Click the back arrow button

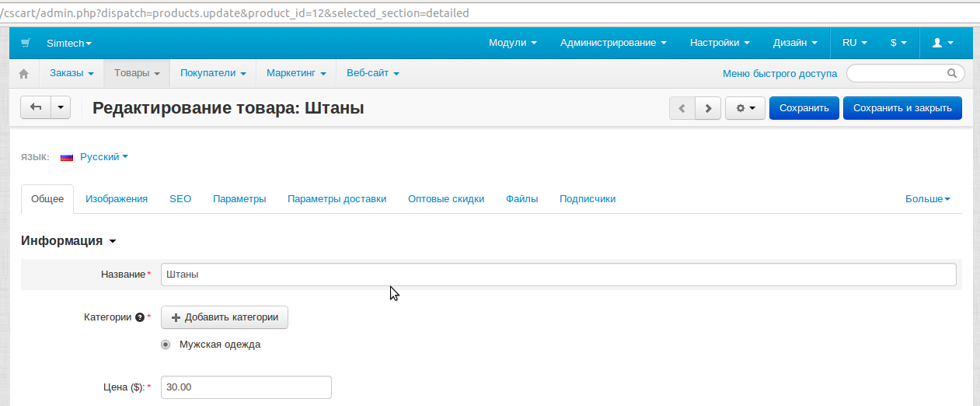(x=36, y=108)
